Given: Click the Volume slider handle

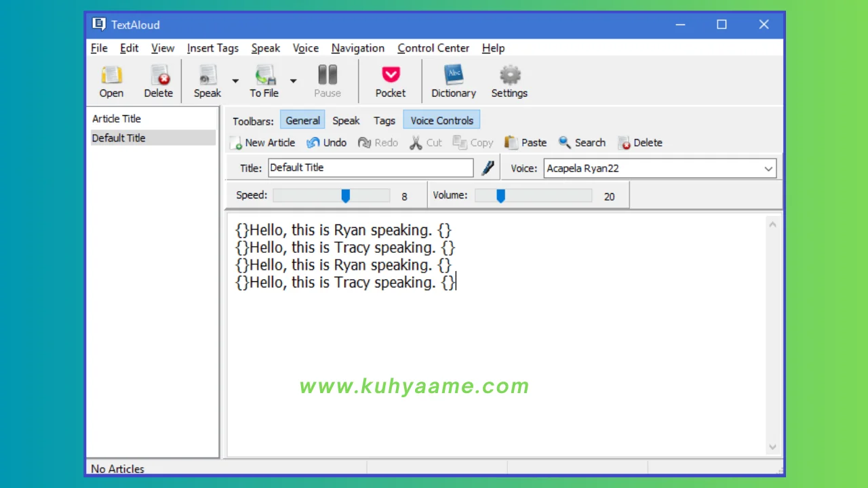Looking at the screenshot, I should click(x=500, y=196).
